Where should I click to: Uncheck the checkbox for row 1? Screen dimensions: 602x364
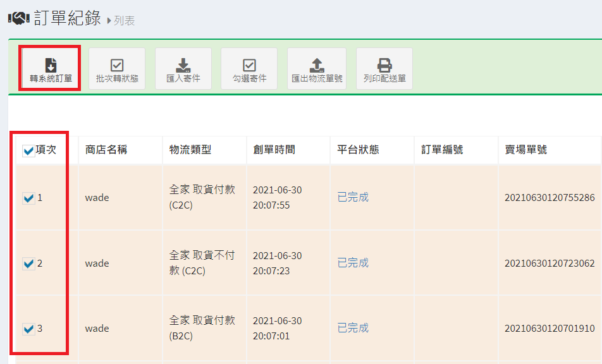coord(28,198)
